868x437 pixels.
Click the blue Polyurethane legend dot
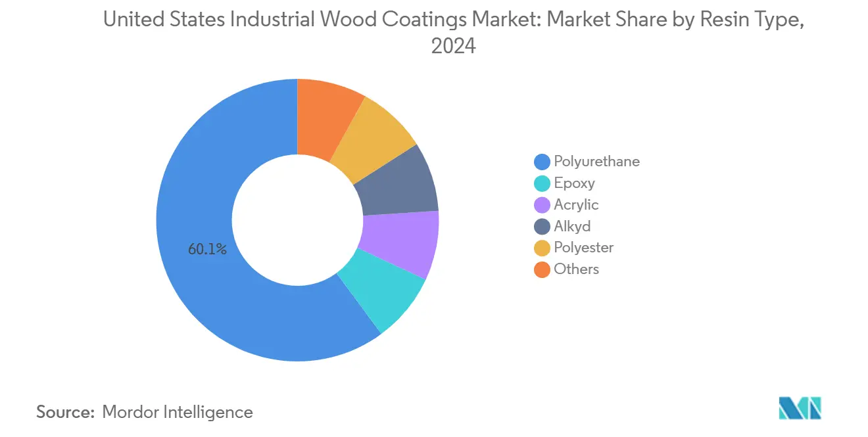pyautogui.click(x=541, y=161)
